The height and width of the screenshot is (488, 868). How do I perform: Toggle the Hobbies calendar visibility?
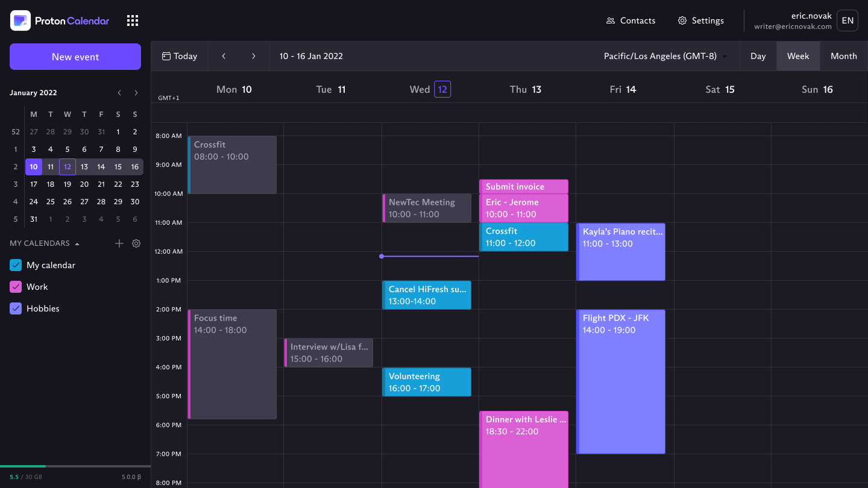click(x=16, y=308)
